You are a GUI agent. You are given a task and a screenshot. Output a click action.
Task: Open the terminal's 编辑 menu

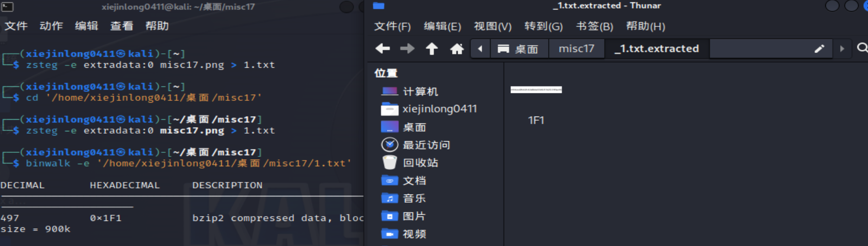(86, 26)
